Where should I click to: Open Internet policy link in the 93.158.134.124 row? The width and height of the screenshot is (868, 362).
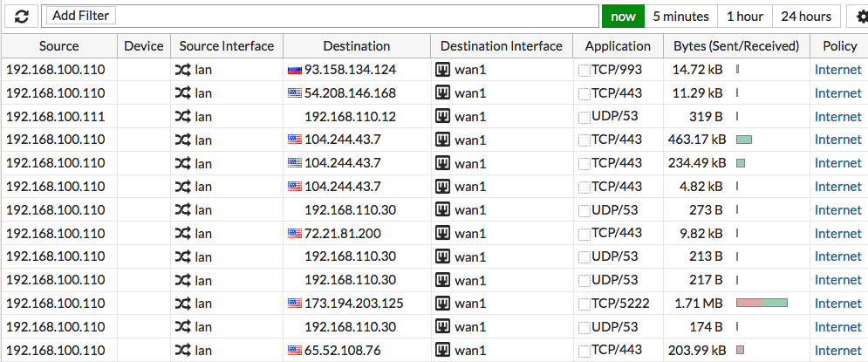[838, 70]
